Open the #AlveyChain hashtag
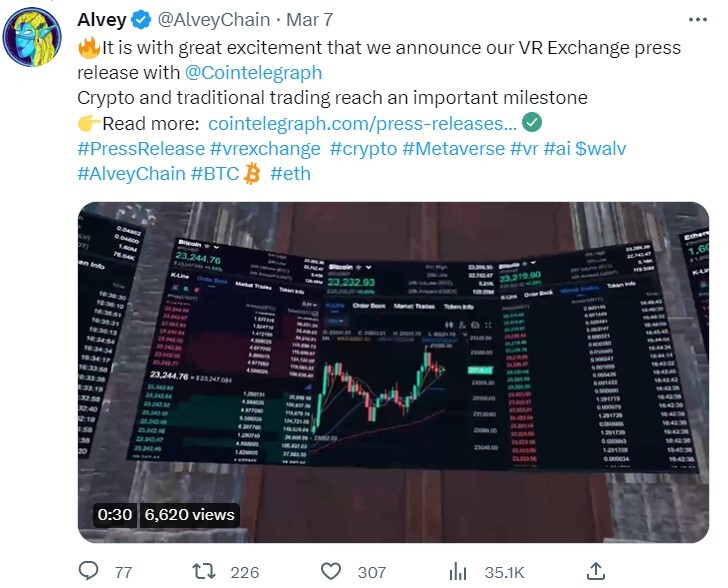Image resolution: width=728 pixels, height=588 pixels. (x=131, y=174)
